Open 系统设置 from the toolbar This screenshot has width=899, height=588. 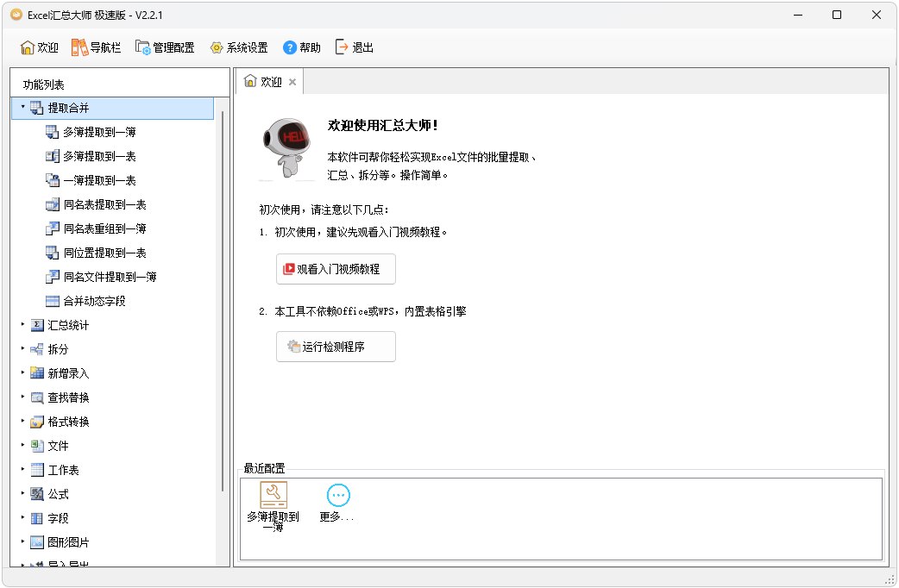click(241, 47)
